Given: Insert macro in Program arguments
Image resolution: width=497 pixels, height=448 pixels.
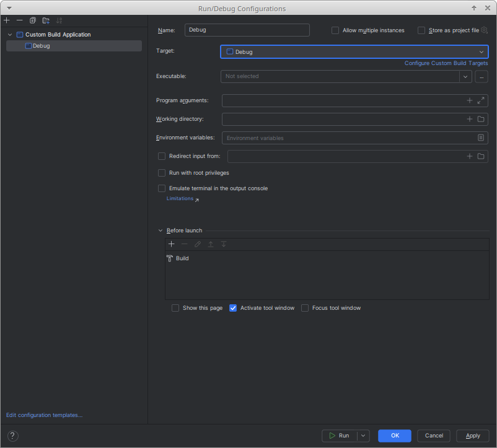Looking at the screenshot, I should coord(470,100).
